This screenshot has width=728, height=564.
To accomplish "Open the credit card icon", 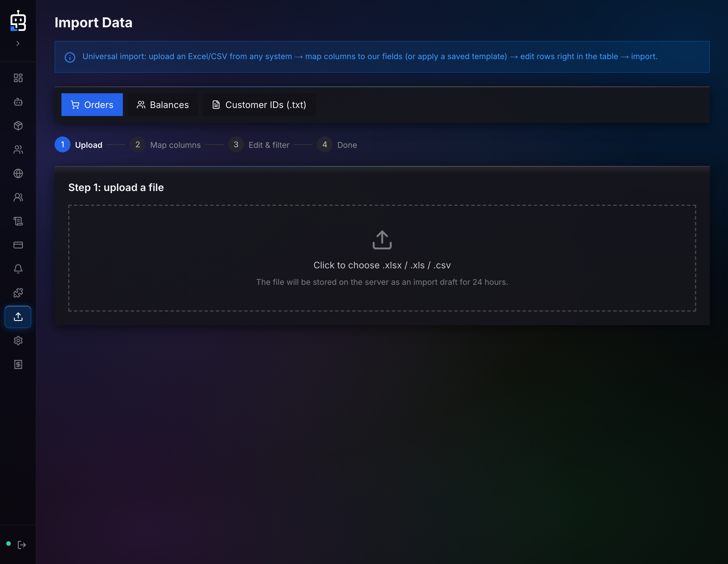I will coord(18,245).
